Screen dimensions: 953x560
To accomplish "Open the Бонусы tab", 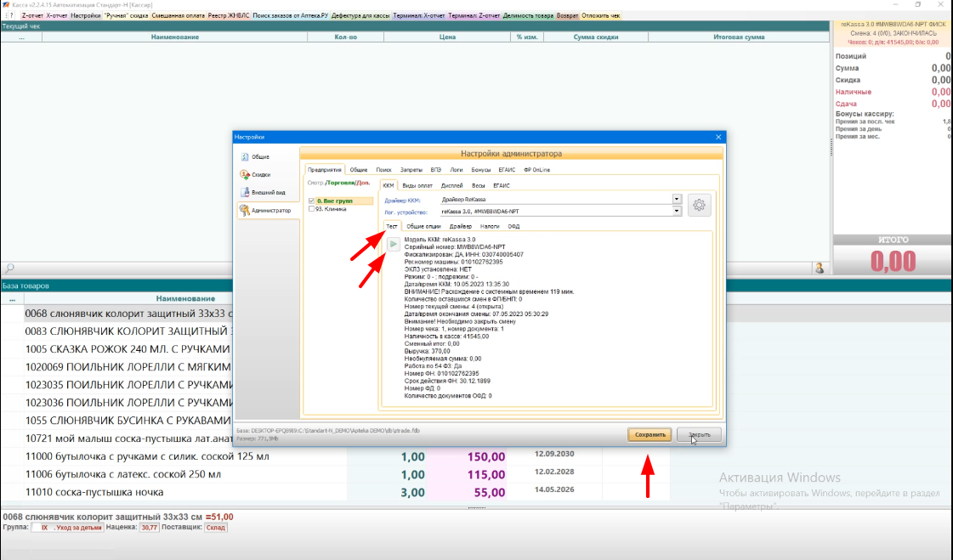I will 481,170.
